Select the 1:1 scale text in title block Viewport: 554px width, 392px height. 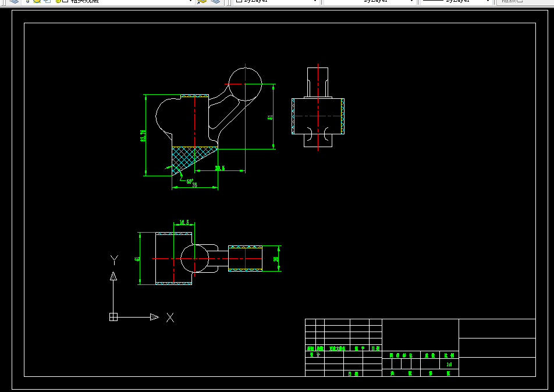[x=449, y=365]
